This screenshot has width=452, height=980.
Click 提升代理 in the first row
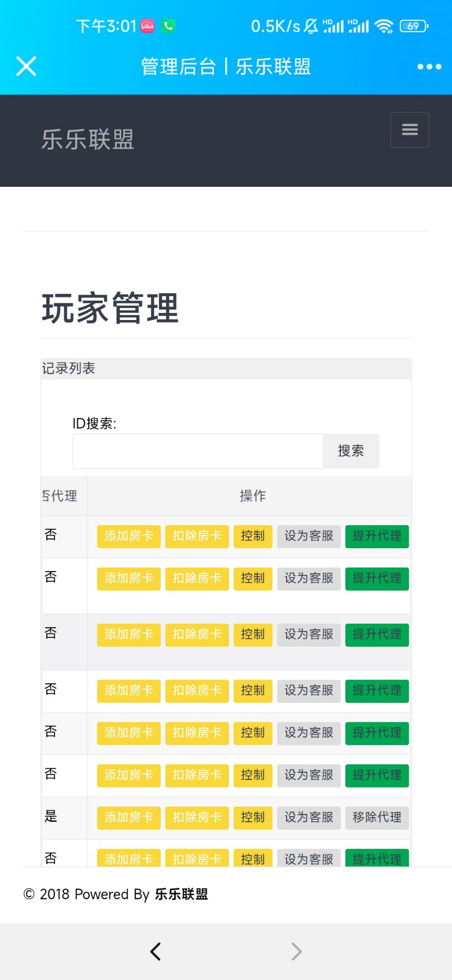(x=377, y=536)
